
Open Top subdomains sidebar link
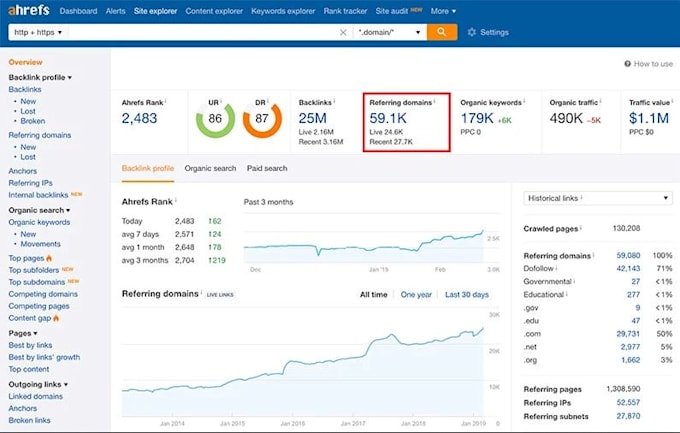pyautogui.click(x=36, y=282)
